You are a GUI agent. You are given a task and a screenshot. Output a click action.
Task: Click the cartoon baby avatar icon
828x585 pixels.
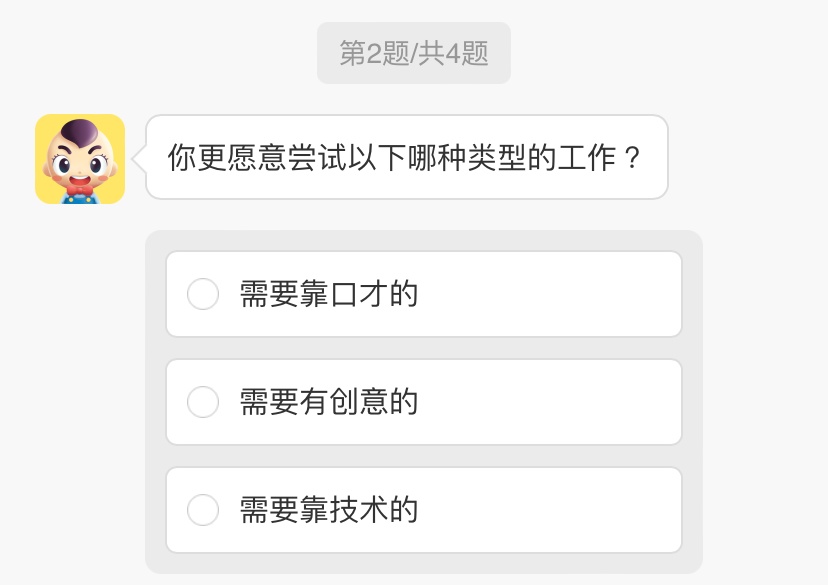(x=80, y=159)
